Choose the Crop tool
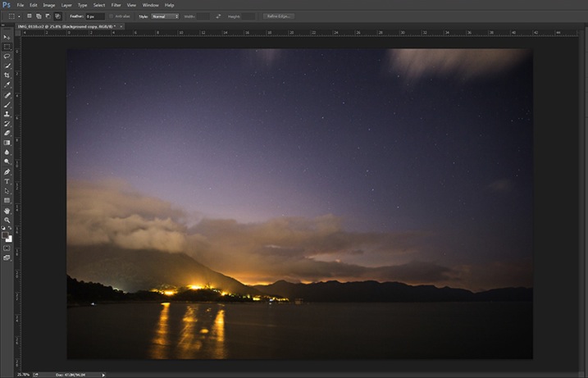This screenshot has height=378, width=588. coord(7,75)
